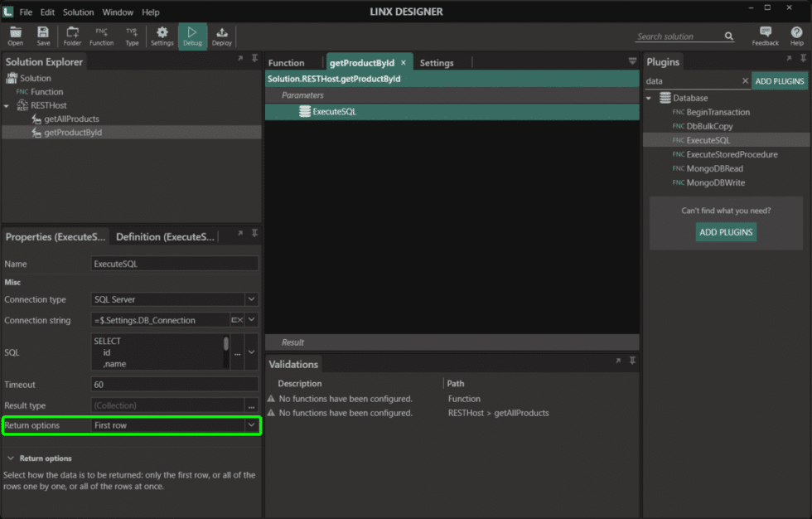Pin the Validations panel
Image resolution: width=812 pixels, height=519 pixels.
pyautogui.click(x=631, y=361)
